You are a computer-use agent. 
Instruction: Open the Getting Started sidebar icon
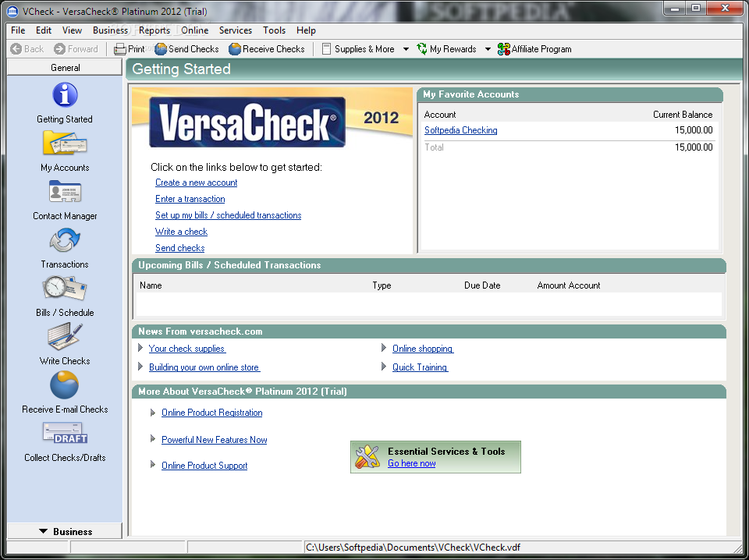click(x=65, y=94)
